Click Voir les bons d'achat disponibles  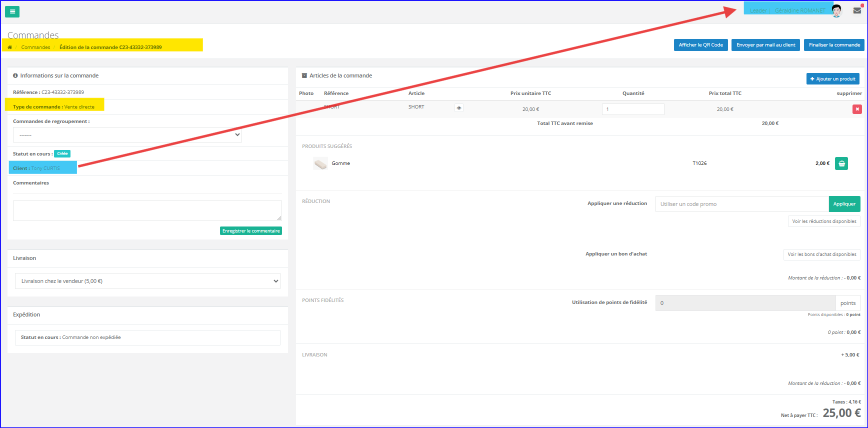pos(821,254)
